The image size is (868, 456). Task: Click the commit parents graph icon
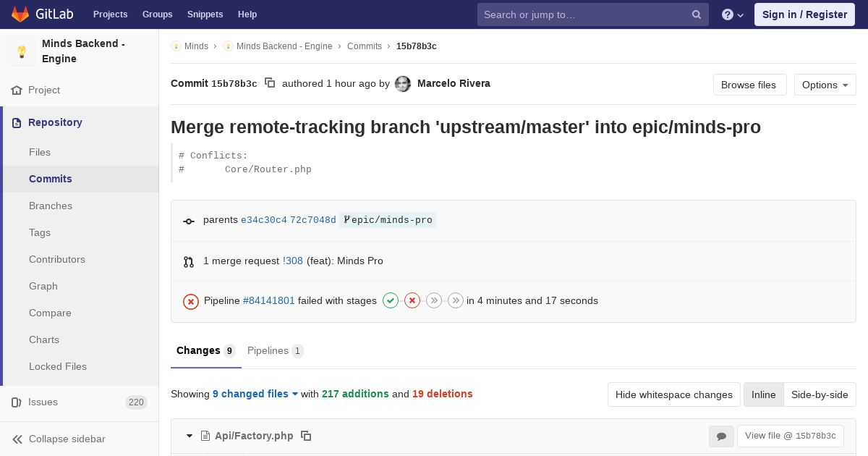[189, 221]
